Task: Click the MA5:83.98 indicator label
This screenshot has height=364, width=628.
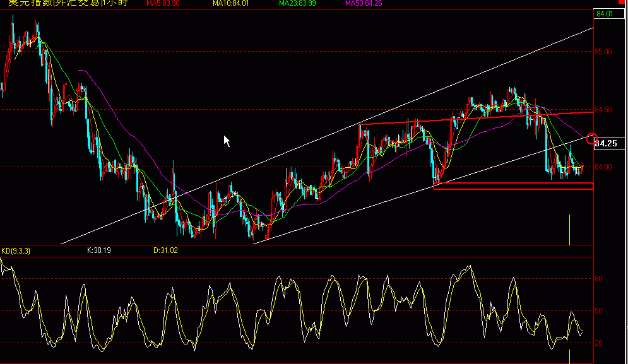Action: tap(163, 3)
